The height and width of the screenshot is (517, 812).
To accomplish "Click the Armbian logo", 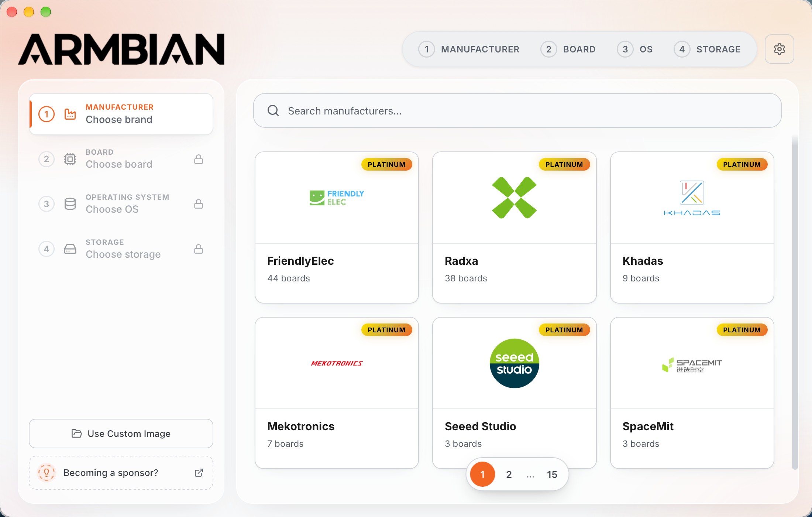I will coord(121,49).
